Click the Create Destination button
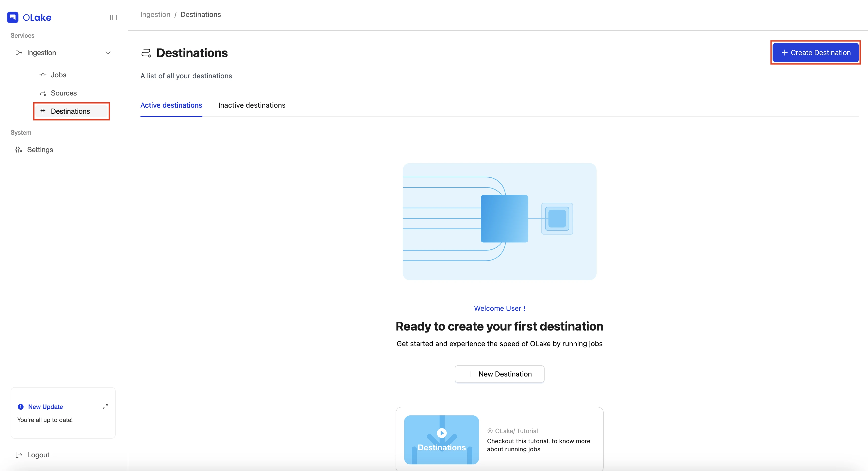The height and width of the screenshot is (471, 868). click(x=815, y=53)
